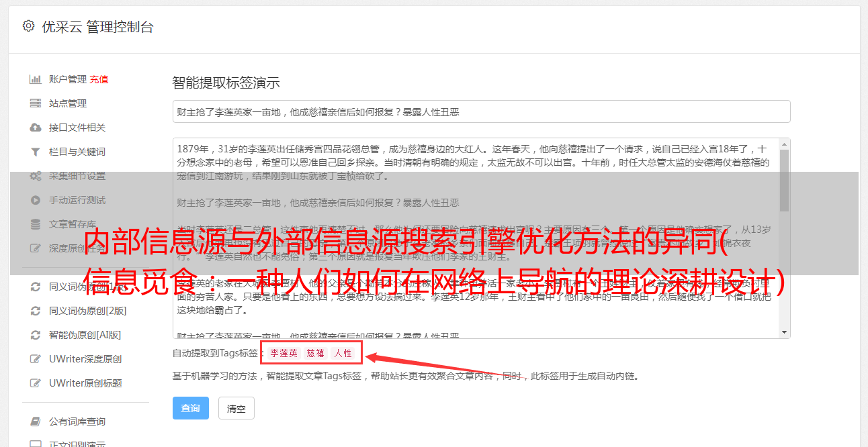Open the 账户管理 bar chart icon
The width and height of the screenshot is (868, 447).
[x=36, y=79]
